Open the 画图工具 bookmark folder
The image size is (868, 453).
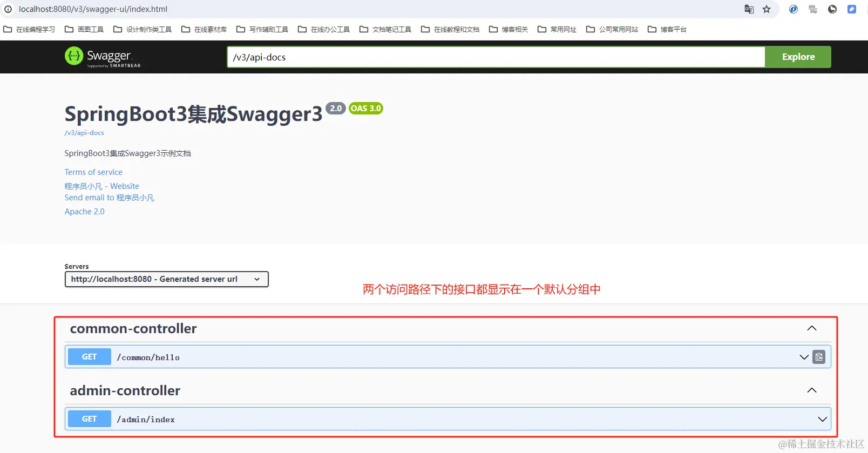pyautogui.click(x=84, y=29)
